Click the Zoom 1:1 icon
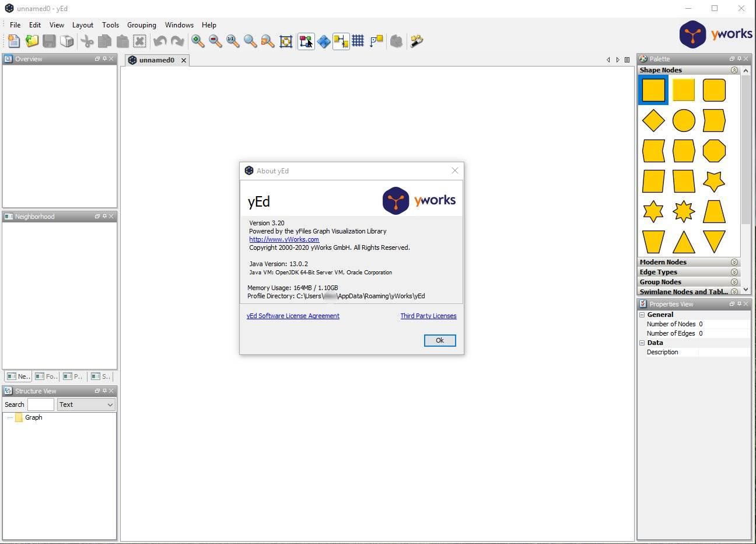The image size is (756, 544). coord(233,41)
